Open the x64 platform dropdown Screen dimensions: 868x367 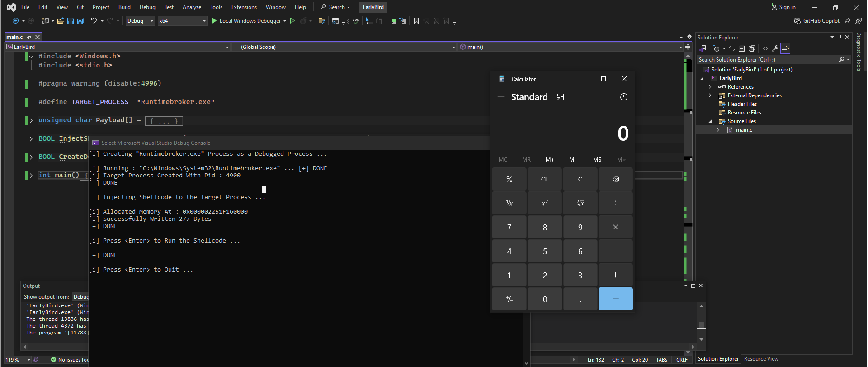pos(182,21)
